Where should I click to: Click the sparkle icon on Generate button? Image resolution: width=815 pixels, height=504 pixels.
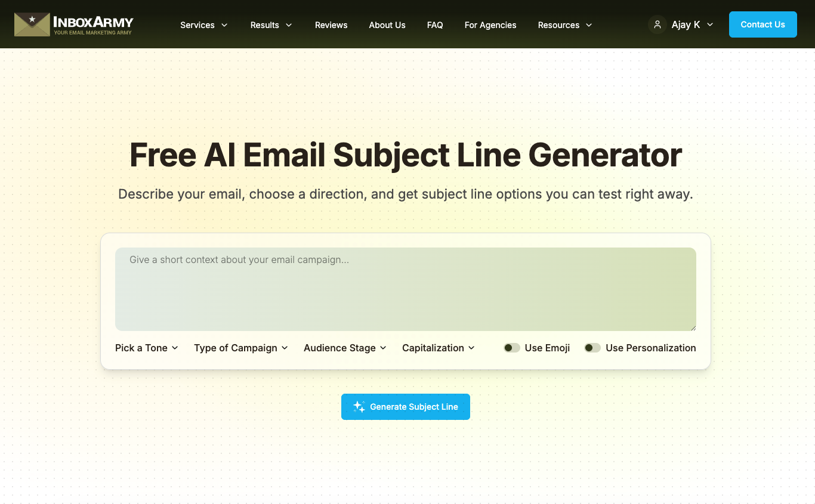pyautogui.click(x=359, y=406)
